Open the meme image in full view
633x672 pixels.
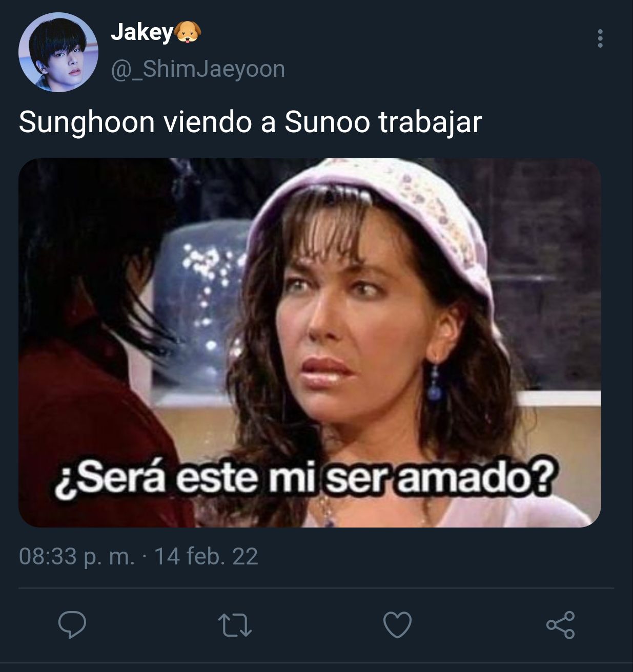pos(310,343)
